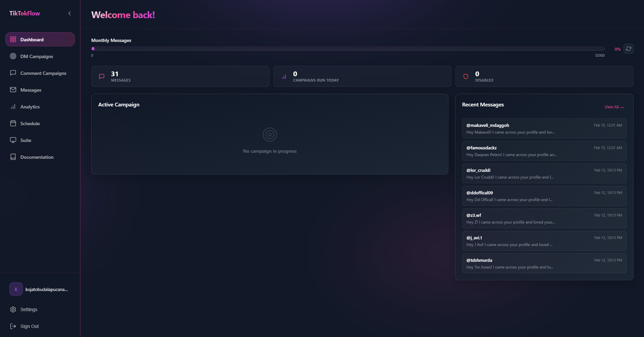Collapse the sidebar with the chevron
This screenshot has width=644, height=337.
coord(69,13)
